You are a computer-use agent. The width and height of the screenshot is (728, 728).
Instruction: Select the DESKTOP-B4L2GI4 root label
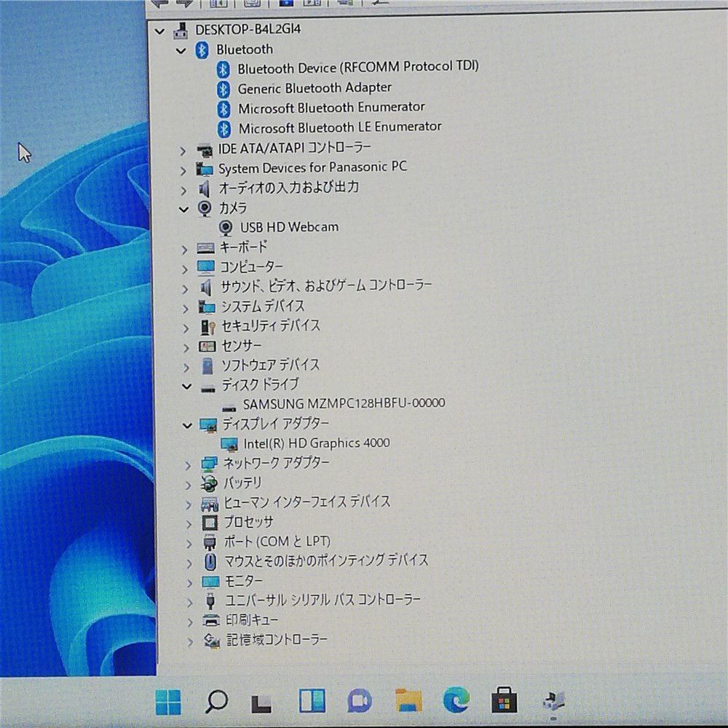pyautogui.click(x=248, y=30)
